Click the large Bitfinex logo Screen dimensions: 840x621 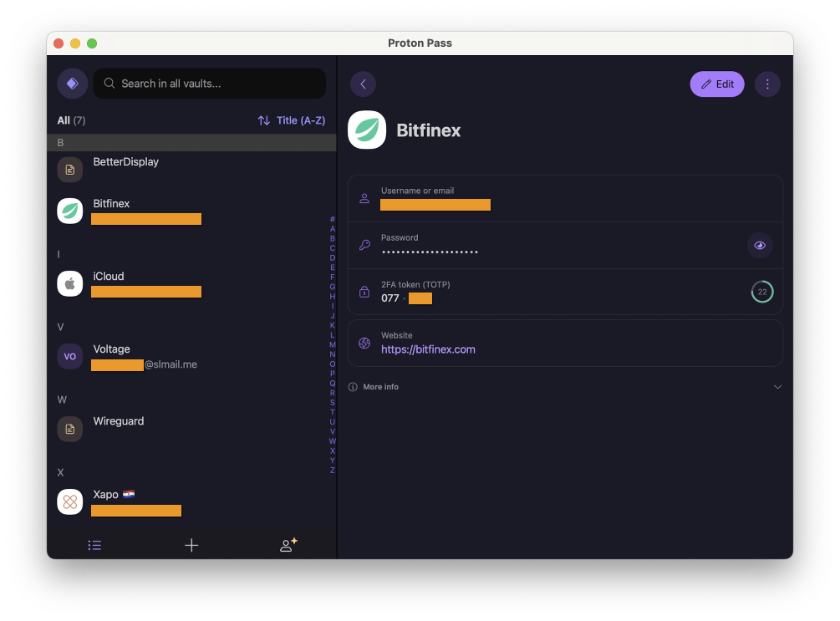(x=367, y=130)
